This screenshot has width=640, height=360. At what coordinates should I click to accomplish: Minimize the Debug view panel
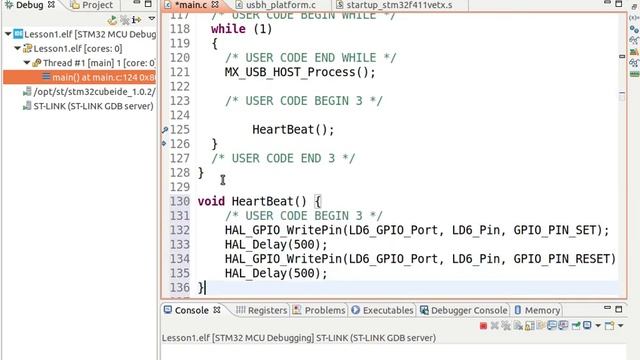(137, 3)
